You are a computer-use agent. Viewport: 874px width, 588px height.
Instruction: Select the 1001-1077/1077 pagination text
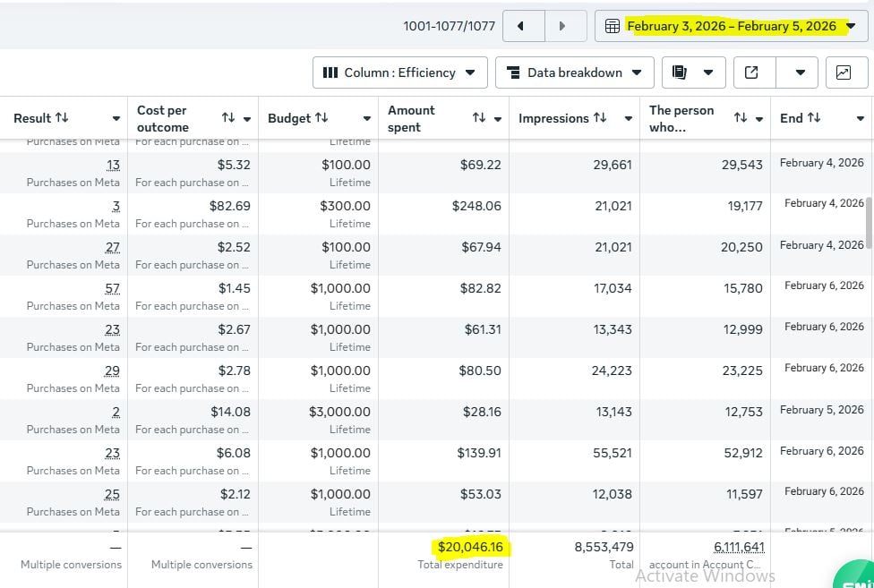[x=449, y=26]
